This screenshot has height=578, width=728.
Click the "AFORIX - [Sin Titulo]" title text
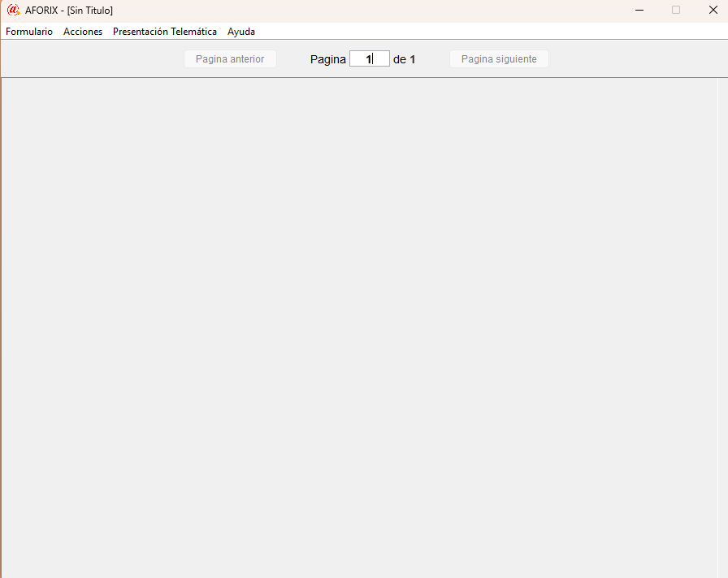(x=69, y=11)
